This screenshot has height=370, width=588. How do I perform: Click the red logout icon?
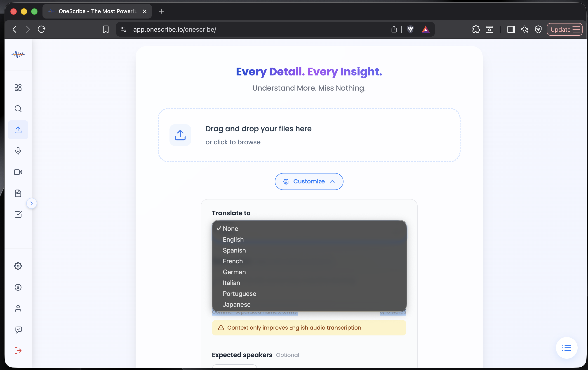click(18, 351)
